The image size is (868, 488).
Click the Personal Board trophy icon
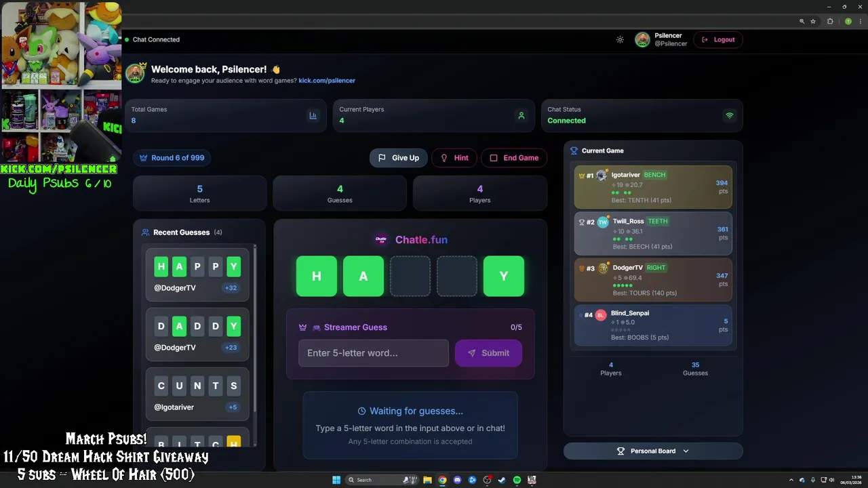(620, 451)
